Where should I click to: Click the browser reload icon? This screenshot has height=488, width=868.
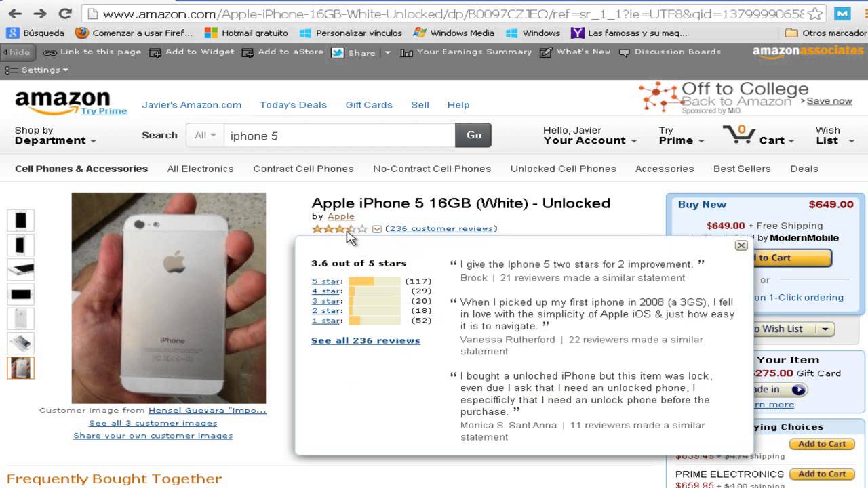point(65,13)
